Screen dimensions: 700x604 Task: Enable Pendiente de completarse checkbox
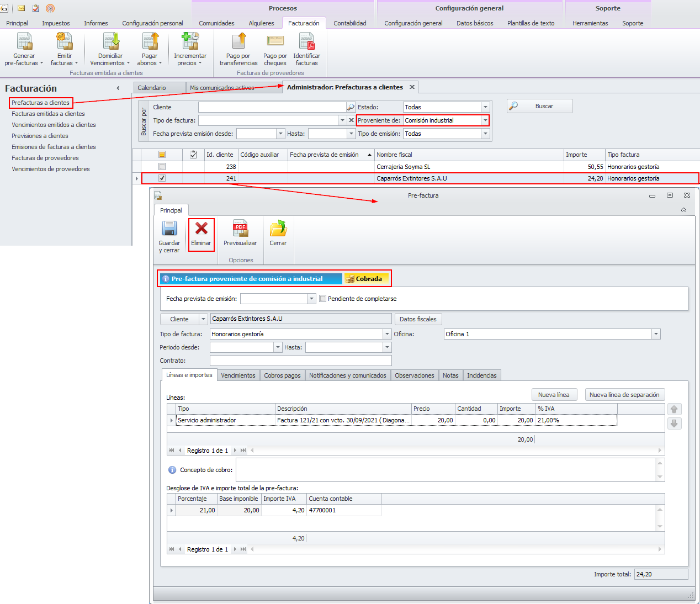click(323, 299)
